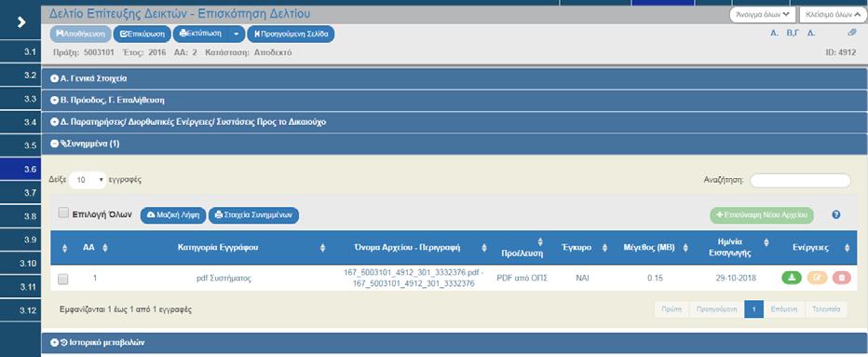Click the Πρώτη pagination button
This screenshot has width=868, height=357.
point(671,309)
